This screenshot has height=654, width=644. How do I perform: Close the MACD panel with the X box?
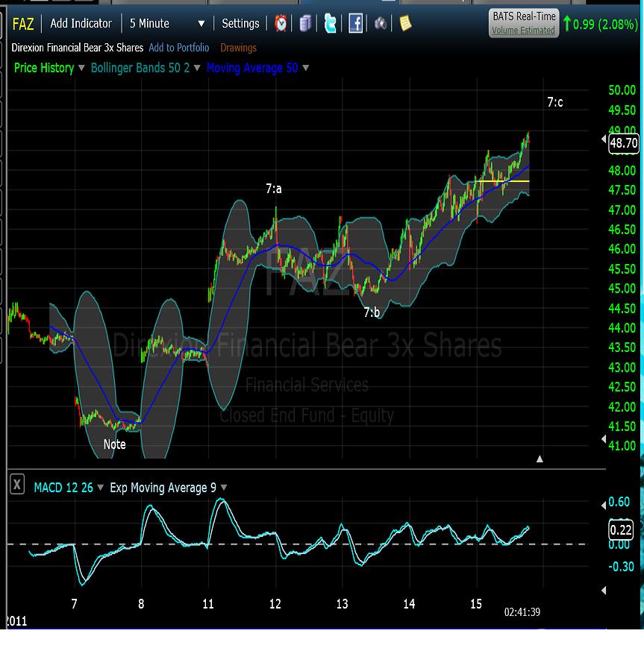tap(16, 484)
